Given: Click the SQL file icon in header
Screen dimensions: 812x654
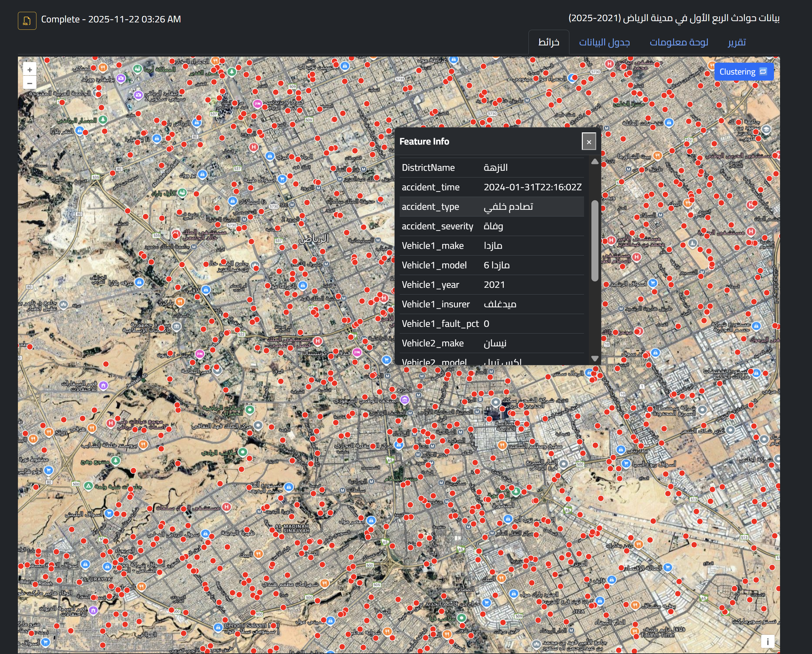Looking at the screenshot, I should point(27,20).
